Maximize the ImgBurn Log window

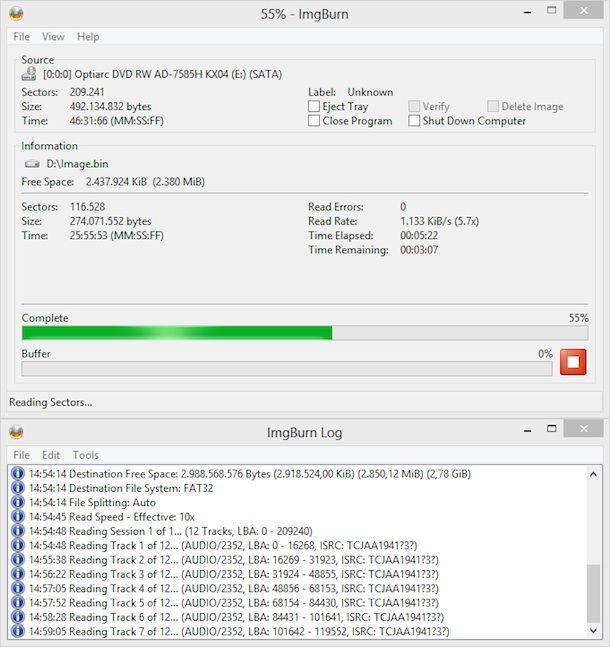click(551, 429)
